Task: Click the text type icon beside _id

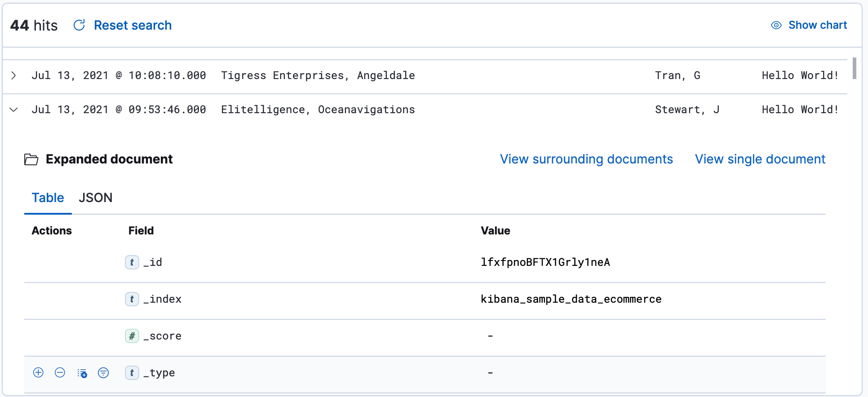Action: click(132, 262)
